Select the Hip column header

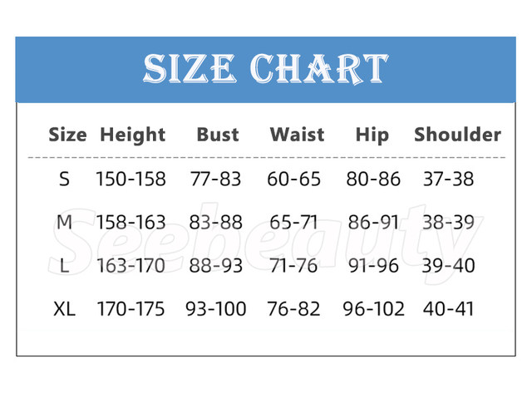(x=372, y=135)
